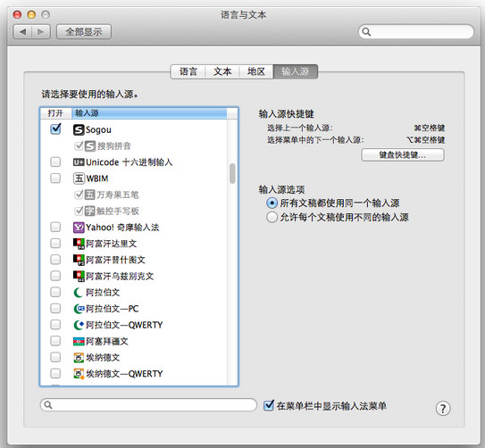Image resolution: width=485 pixels, height=448 pixels.
Task: Click the ⌥⌘空格键 shortcut text
Action: (426, 140)
